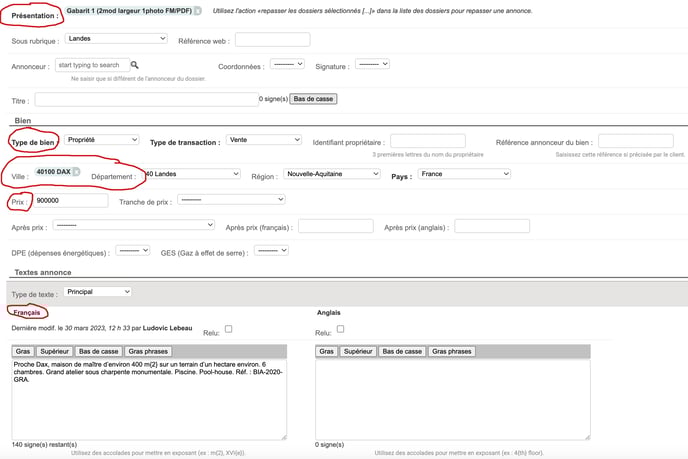Remove the Gabarit 1 presentation tag

pyautogui.click(x=197, y=10)
